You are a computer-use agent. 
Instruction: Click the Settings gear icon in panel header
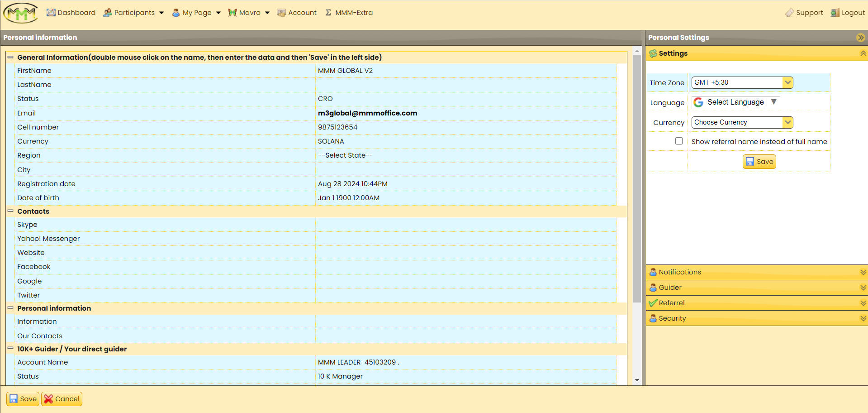(653, 53)
